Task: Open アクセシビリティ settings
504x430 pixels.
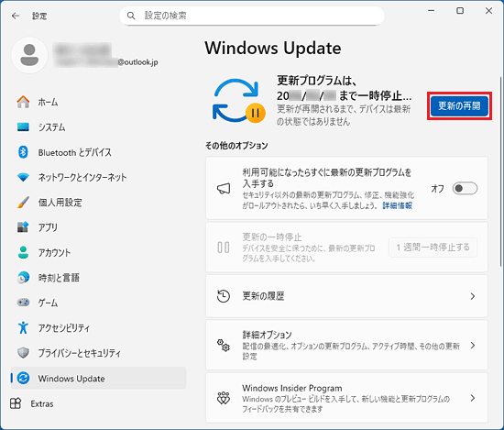Action: click(x=98, y=327)
